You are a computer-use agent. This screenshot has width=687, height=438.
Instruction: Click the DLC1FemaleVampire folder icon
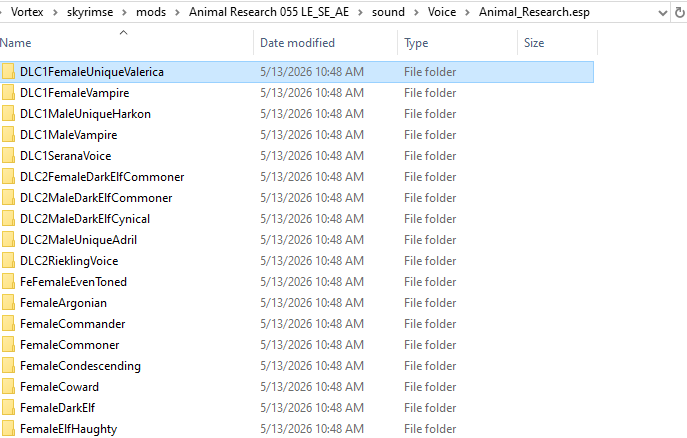(8, 93)
